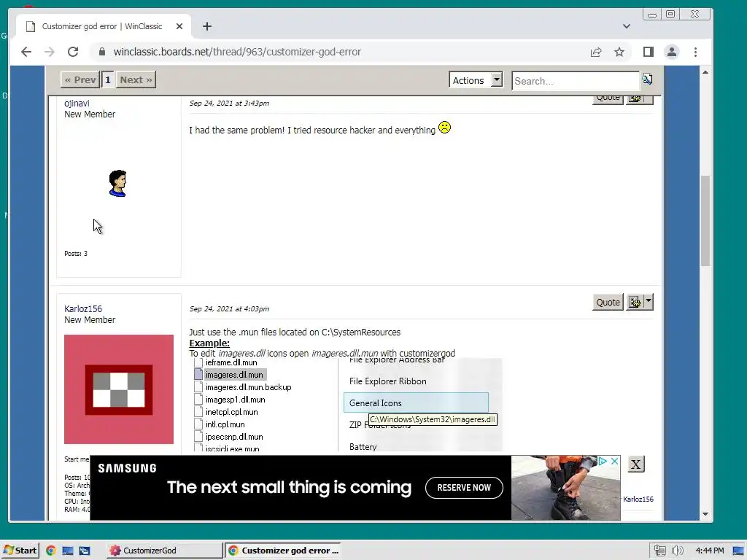This screenshot has width=747, height=560.
Task: Open the browser side panel
Action: (649, 52)
